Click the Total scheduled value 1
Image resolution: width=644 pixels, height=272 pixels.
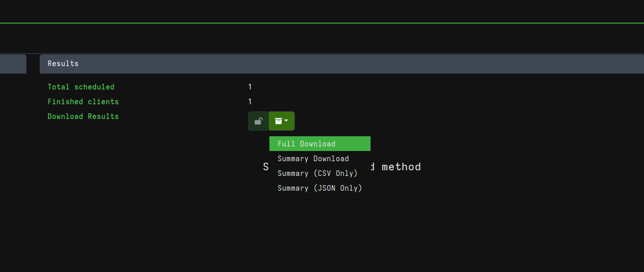click(x=250, y=87)
